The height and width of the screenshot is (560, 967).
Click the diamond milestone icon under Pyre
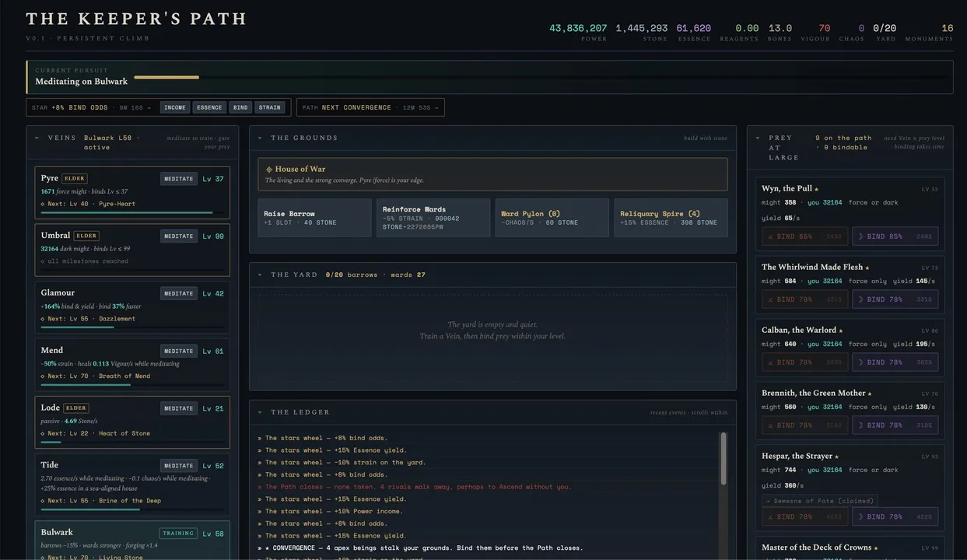43,204
